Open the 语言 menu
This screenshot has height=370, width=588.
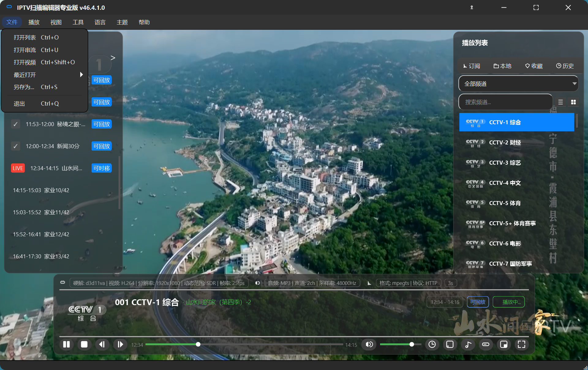pos(100,22)
